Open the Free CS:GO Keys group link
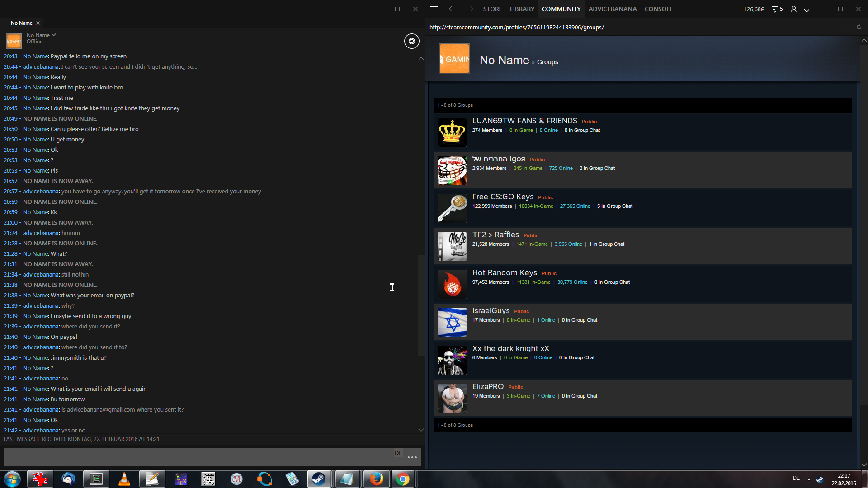The width and height of the screenshot is (868, 488). click(503, 197)
